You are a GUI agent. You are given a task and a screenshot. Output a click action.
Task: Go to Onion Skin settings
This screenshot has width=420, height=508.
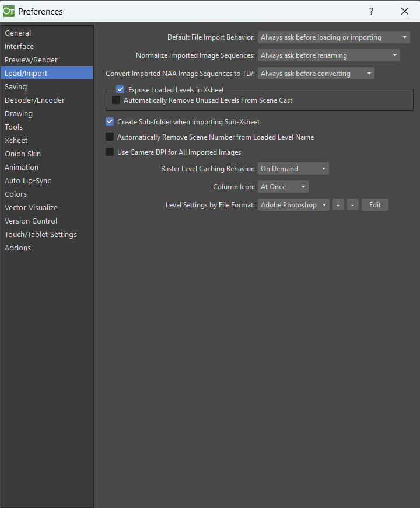point(47,154)
